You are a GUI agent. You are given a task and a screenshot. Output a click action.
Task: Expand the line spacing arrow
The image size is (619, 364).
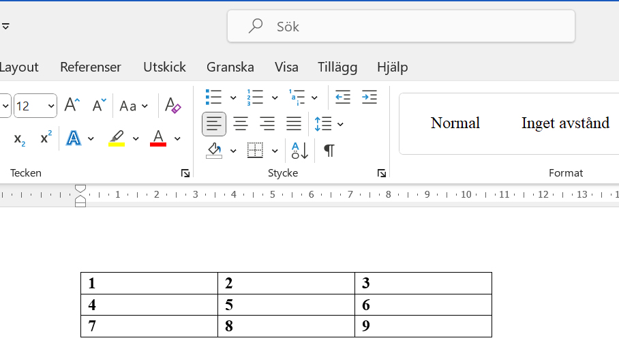tap(340, 124)
